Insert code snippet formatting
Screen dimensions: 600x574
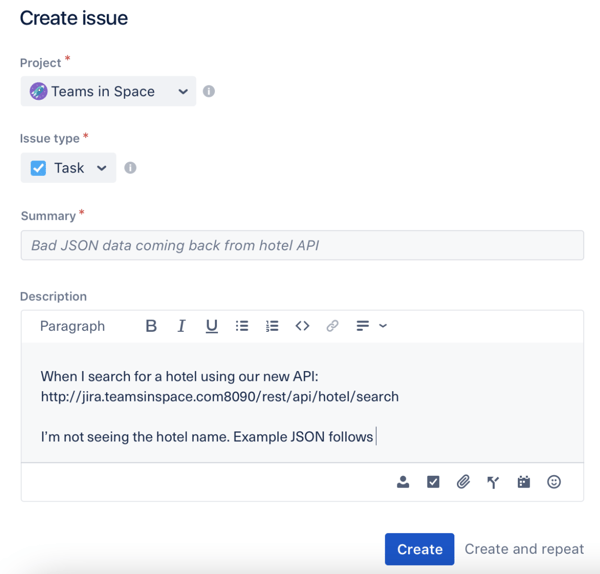302,326
